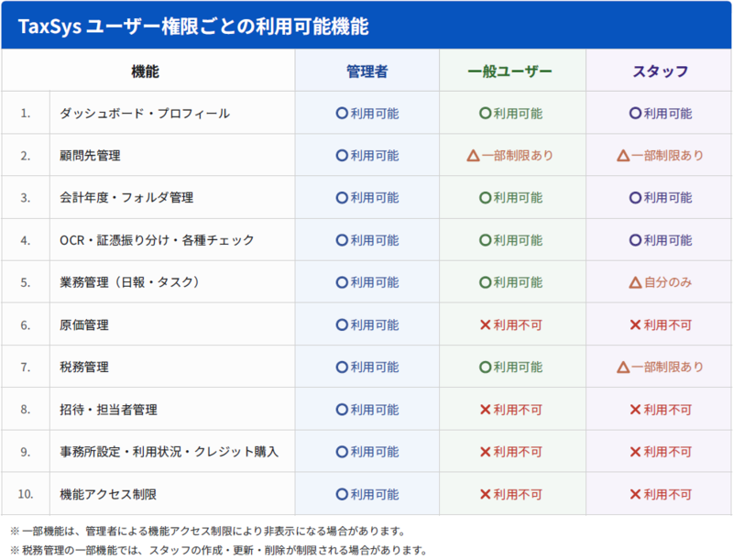Select the 管理者 column header
The height and width of the screenshot is (560, 733).
367,71
